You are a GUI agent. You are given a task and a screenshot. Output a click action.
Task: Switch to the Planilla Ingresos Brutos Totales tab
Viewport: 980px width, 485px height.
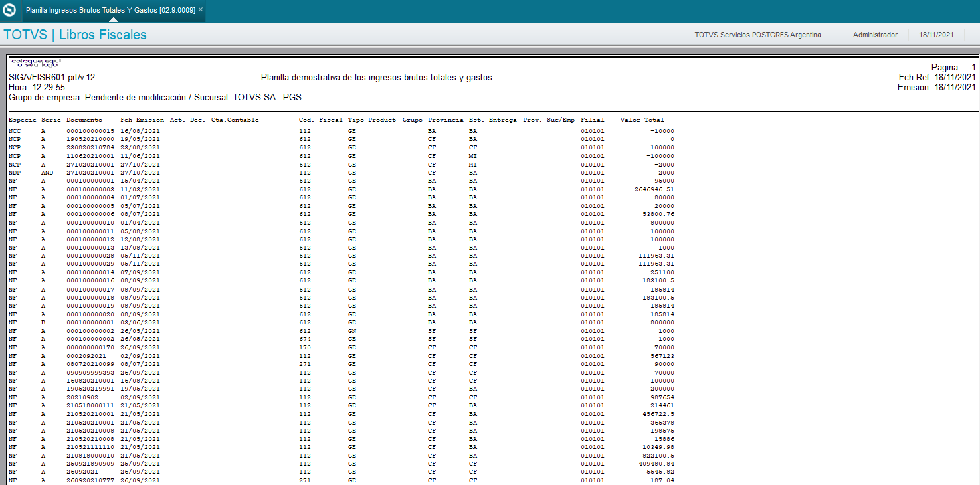click(110, 10)
